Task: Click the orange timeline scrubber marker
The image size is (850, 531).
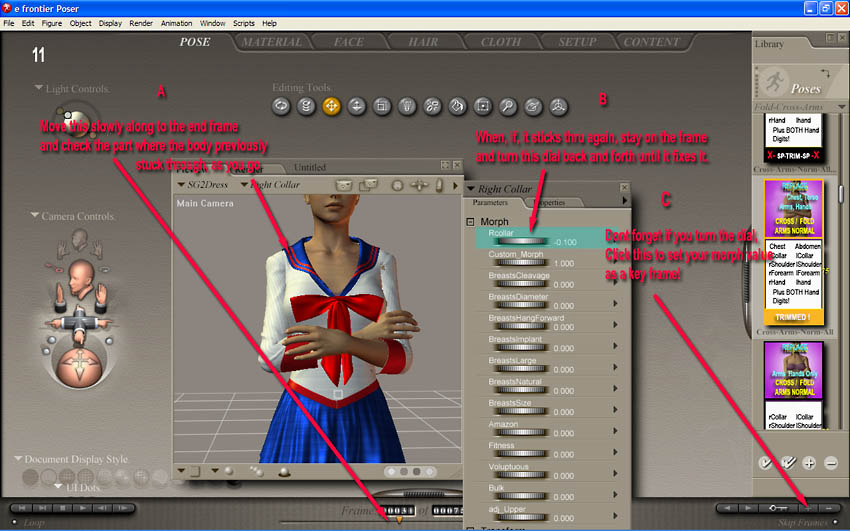Action: (x=400, y=520)
